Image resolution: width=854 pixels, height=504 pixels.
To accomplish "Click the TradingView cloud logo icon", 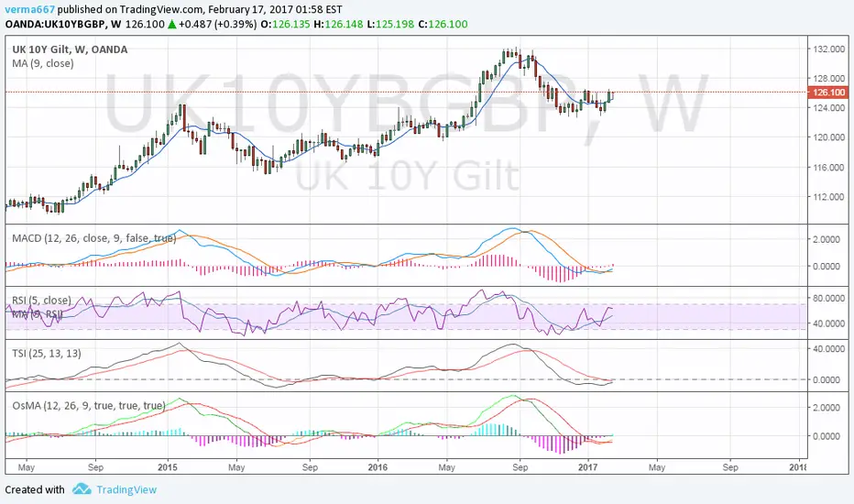I will 82,488.
